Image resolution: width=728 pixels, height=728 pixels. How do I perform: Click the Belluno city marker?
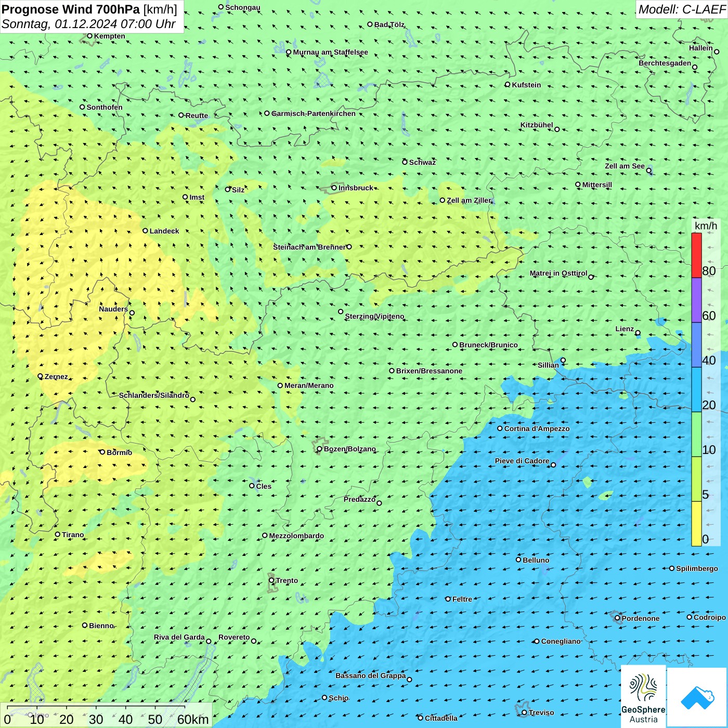[518, 560]
